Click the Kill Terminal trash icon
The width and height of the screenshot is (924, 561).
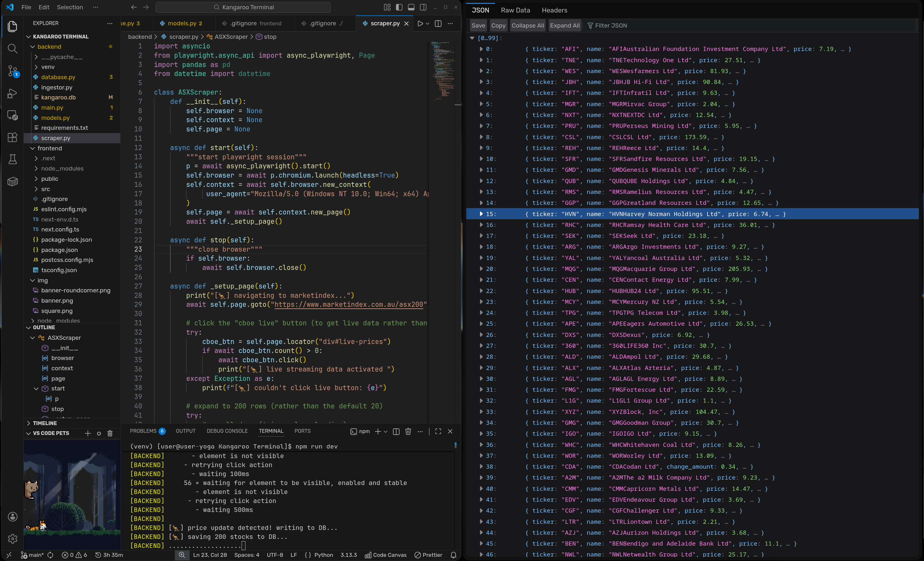pos(408,431)
